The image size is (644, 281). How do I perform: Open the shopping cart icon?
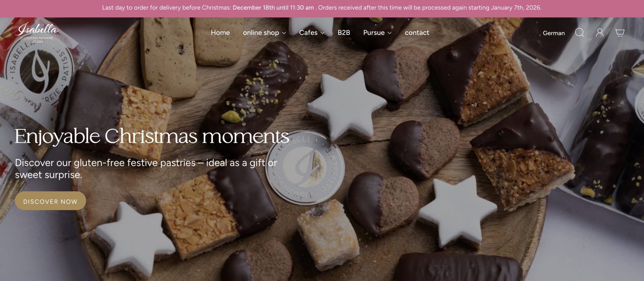click(620, 32)
